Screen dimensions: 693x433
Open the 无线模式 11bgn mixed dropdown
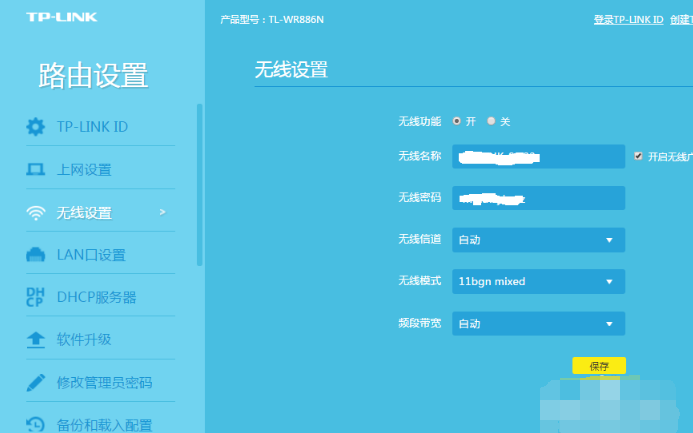[x=538, y=281]
